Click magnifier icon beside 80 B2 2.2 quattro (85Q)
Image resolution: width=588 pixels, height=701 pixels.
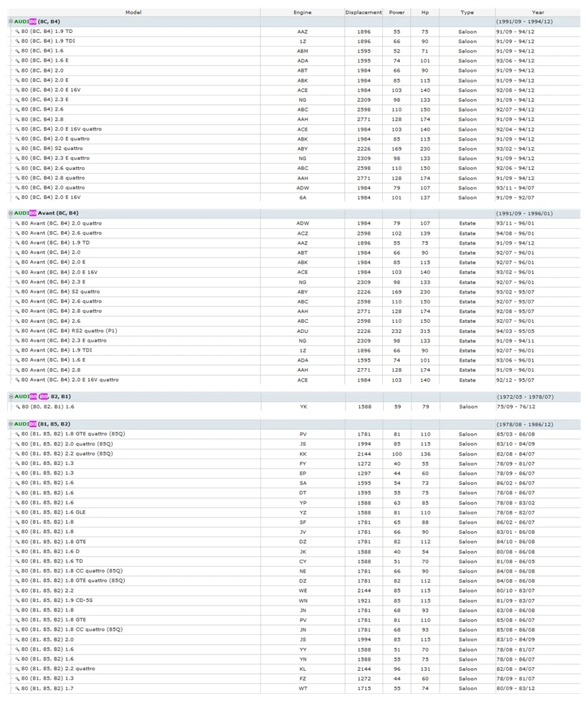point(17,454)
